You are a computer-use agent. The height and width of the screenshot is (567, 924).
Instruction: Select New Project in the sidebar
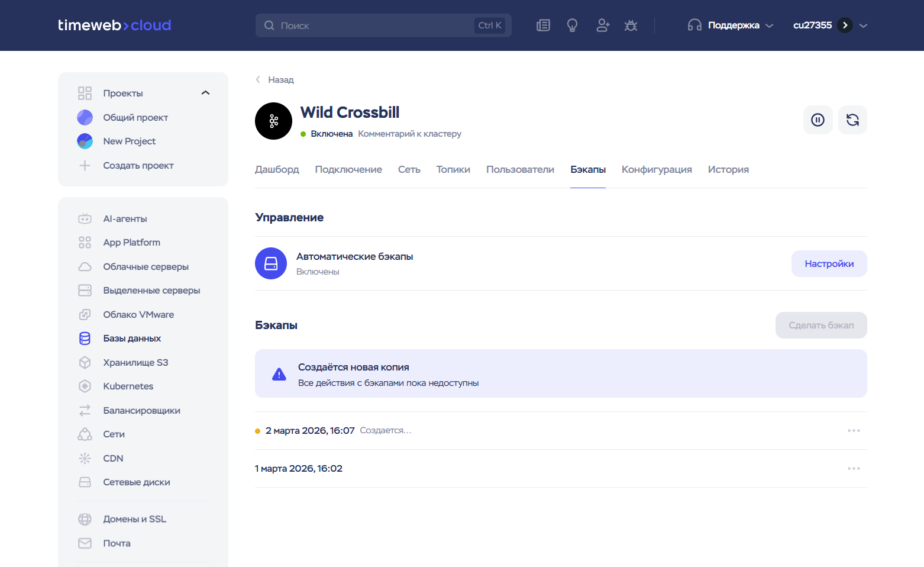[x=129, y=141]
